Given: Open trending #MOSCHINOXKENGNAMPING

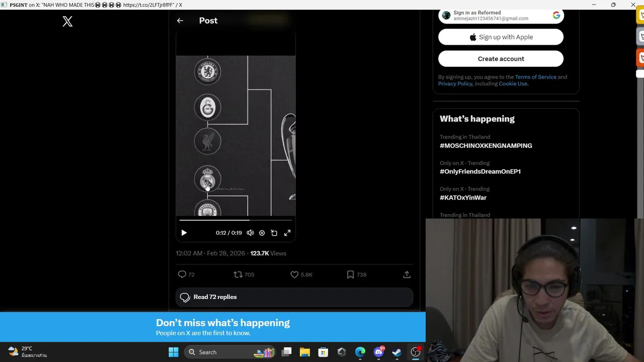Looking at the screenshot, I should tap(486, 146).
